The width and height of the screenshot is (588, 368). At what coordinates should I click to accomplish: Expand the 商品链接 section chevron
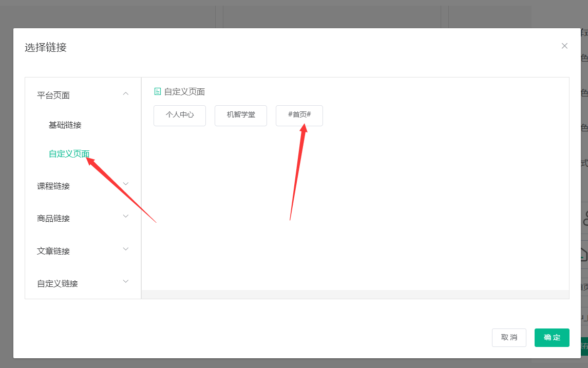126,216
